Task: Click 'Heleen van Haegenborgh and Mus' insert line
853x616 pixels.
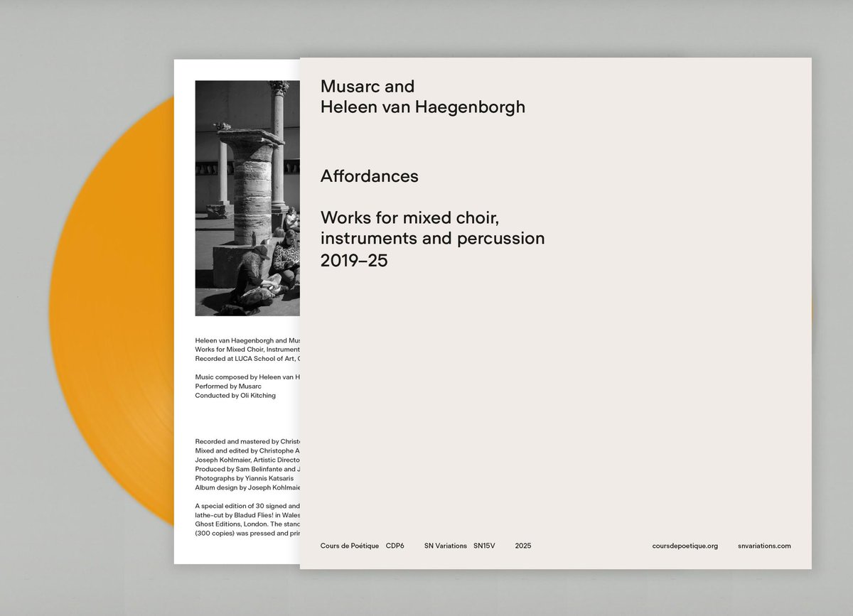Action: [247, 340]
